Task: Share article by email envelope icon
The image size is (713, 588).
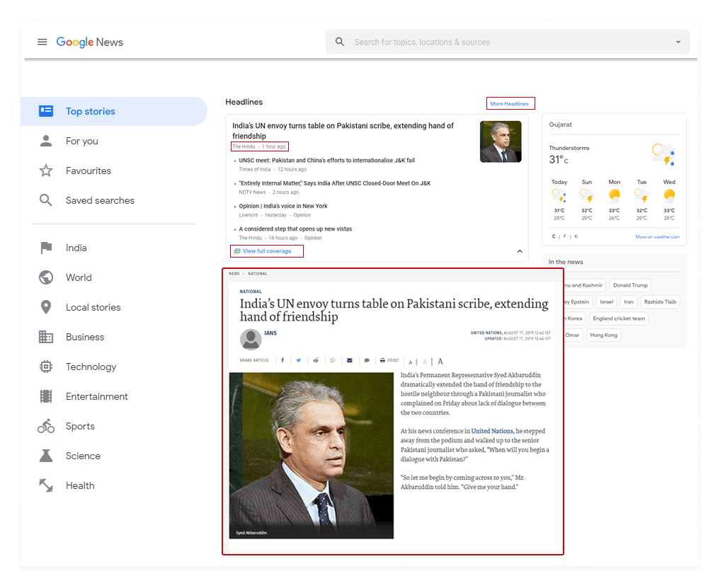Action: click(350, 360)
